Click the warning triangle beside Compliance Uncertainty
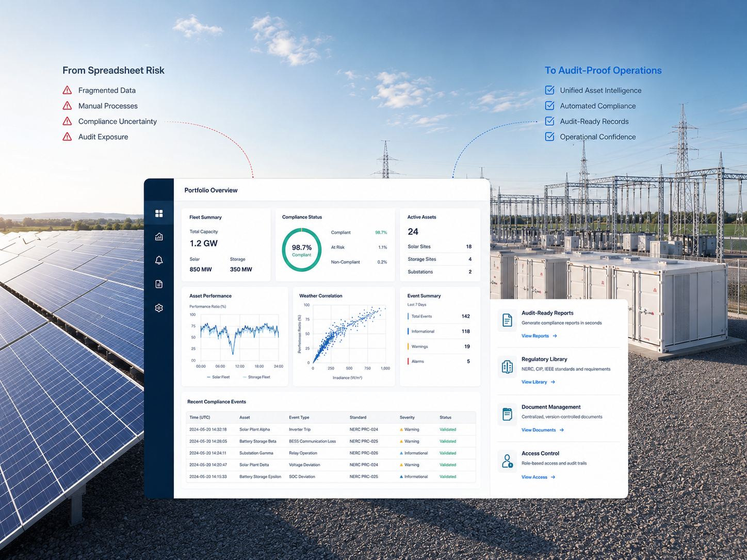The image size is (747, 560). pos(67,121)
